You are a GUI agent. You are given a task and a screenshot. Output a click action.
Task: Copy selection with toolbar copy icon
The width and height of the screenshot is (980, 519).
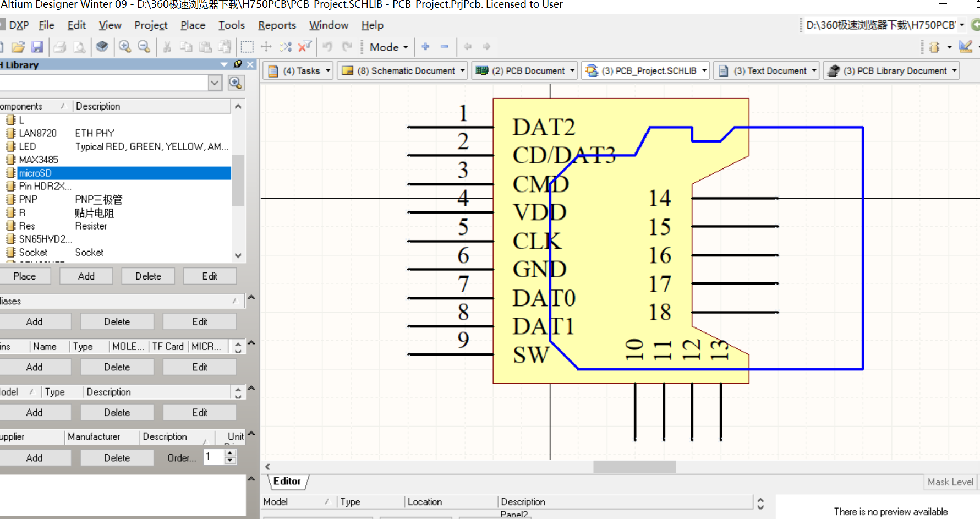click(x=186, y=47)
